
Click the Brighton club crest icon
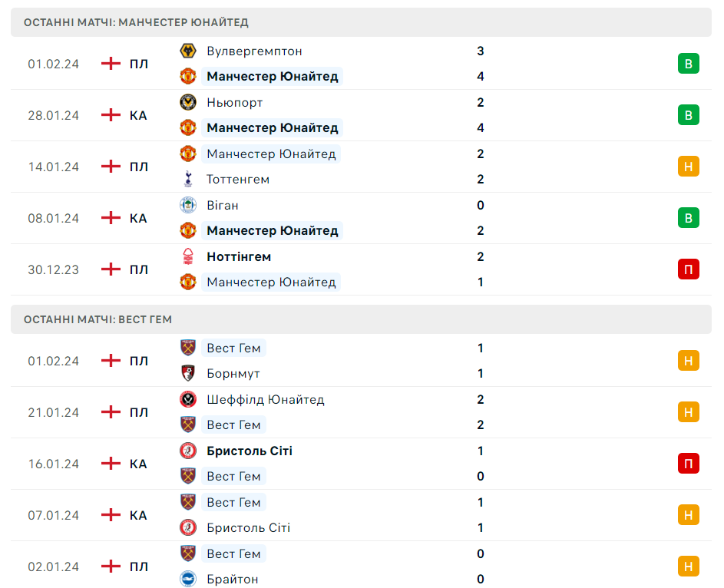coord(188,580)
